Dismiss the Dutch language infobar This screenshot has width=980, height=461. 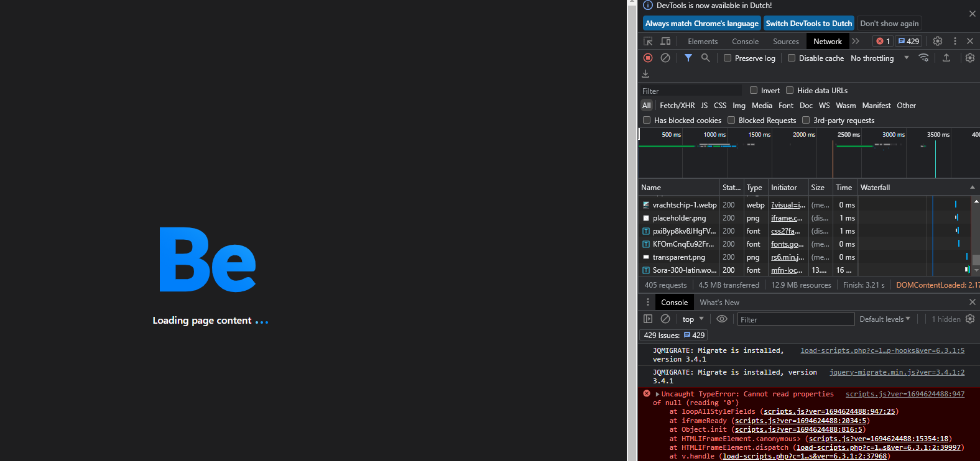973,14
